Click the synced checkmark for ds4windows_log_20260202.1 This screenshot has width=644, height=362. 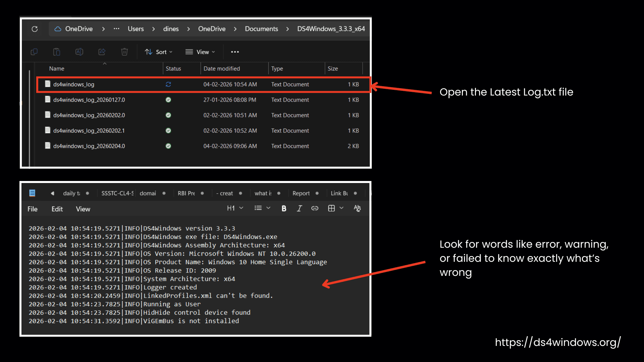pyautogui.click(x=168, y=131)
